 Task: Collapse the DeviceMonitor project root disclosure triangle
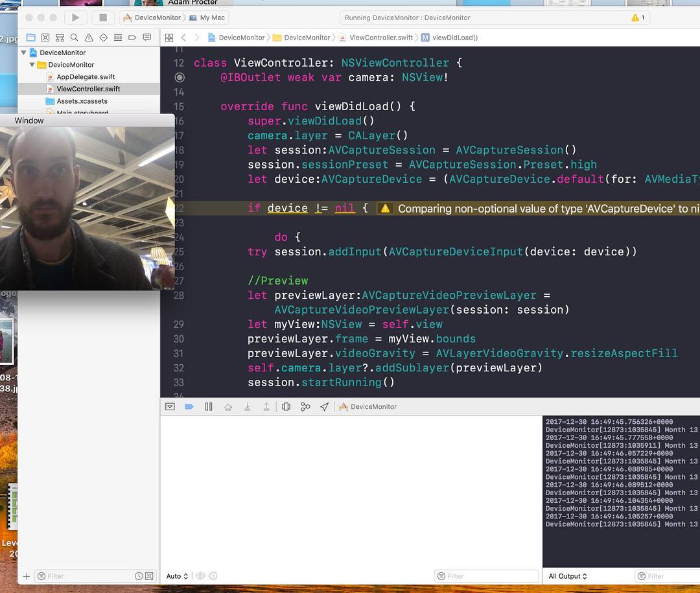(24, 52)
